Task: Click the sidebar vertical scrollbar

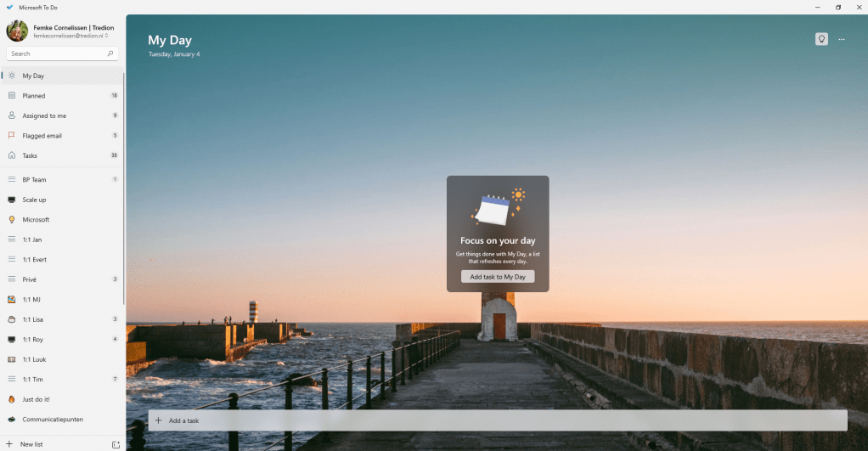Action: [x=124, y=187]
